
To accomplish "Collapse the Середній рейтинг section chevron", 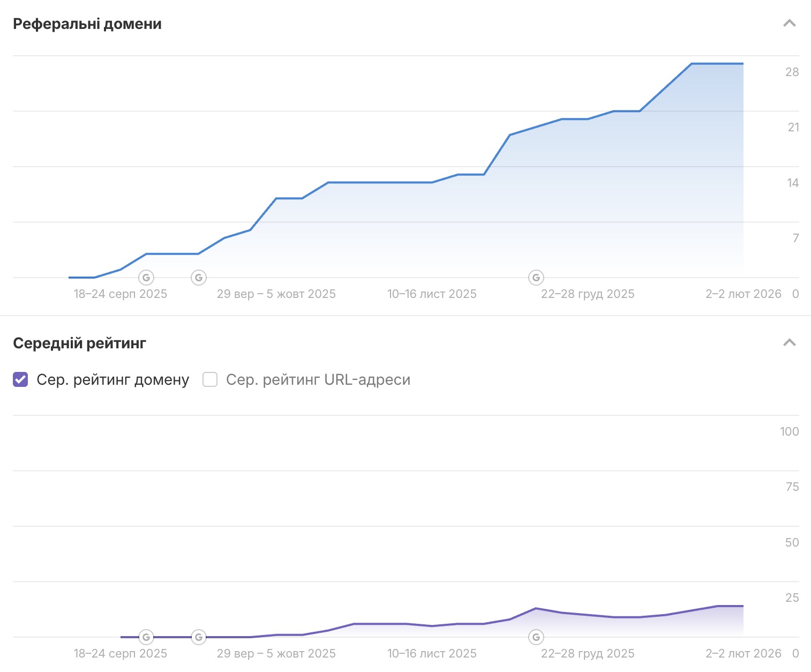I will click(789, 343).
